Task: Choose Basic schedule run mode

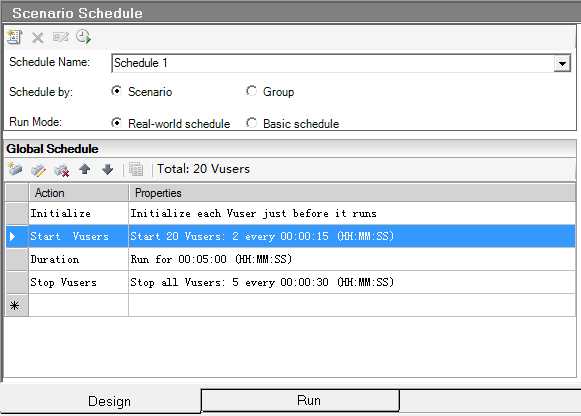Action: 251,123
